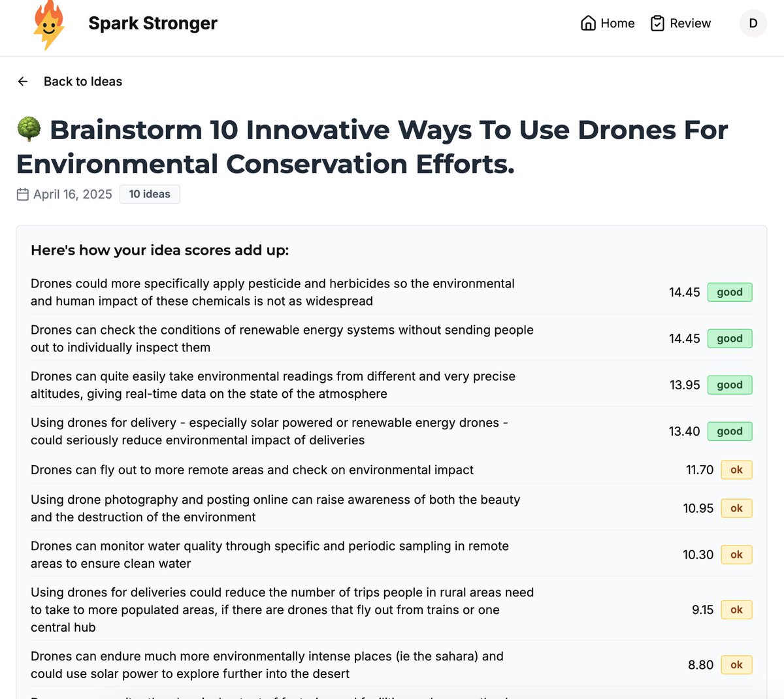Follow the 'Back to Ideas' link
This screenshot has width=784, height=699.
coord(83,81)
